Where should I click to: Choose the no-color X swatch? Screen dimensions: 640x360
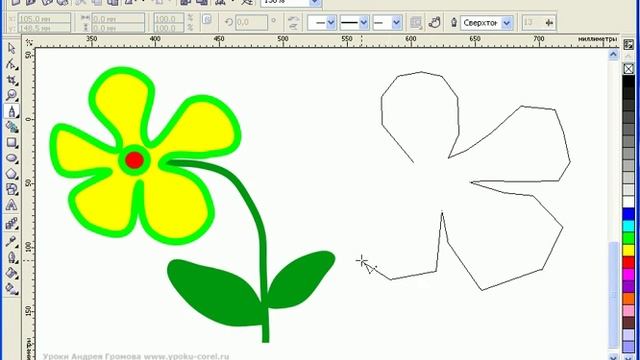coord(629,69)
